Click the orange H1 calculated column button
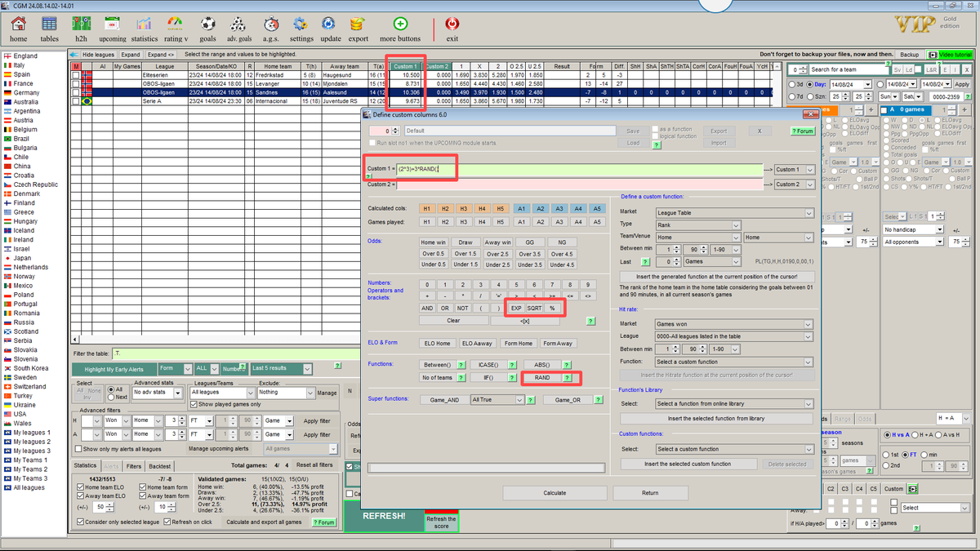 coord(425,208)
